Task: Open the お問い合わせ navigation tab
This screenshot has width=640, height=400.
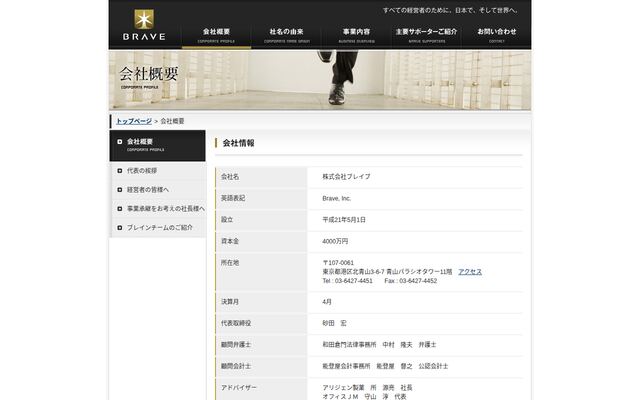Action: click(x=497, y=35)
